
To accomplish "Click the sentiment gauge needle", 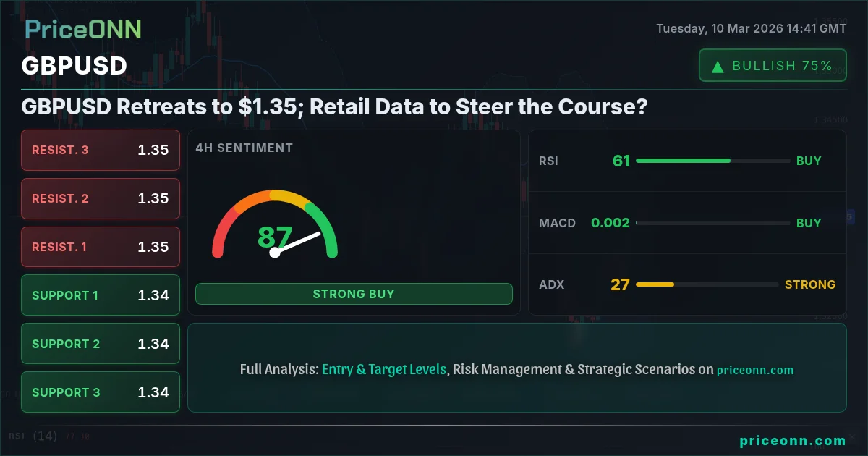I will click(x=296, y=242).
